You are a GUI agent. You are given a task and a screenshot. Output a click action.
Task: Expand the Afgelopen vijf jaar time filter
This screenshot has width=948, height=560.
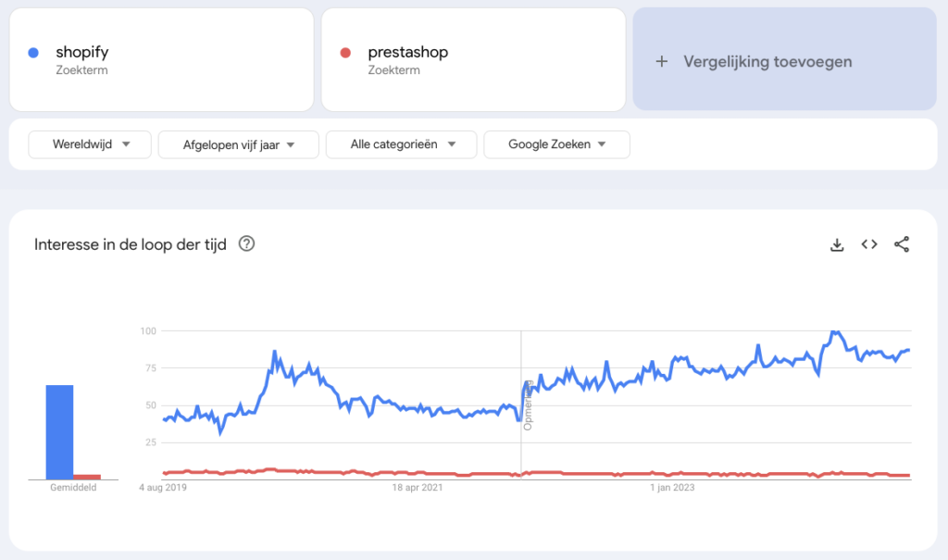coord(238,144)
